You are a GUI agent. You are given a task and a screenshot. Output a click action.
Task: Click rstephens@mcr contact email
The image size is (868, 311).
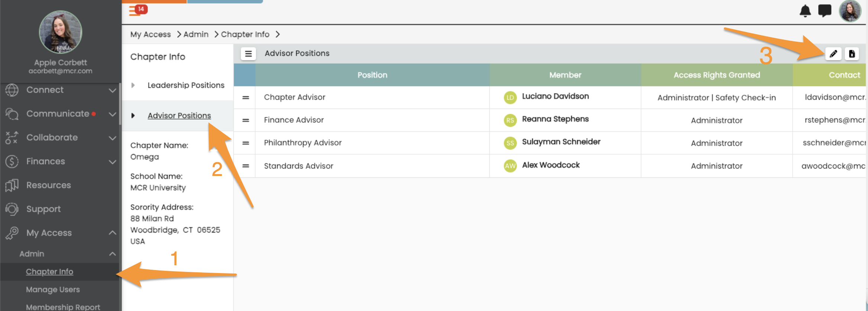[x=836, y=120]
